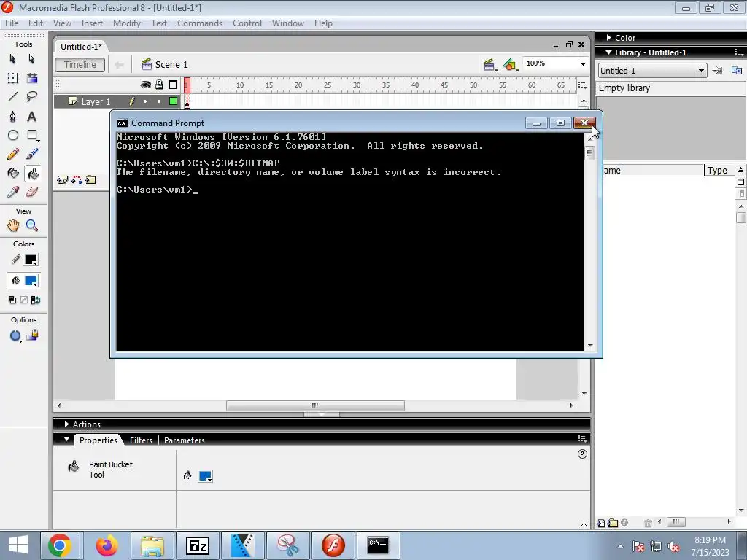Open the File menu
Viewport: 747px width, 560px height.
click(12, 23)
